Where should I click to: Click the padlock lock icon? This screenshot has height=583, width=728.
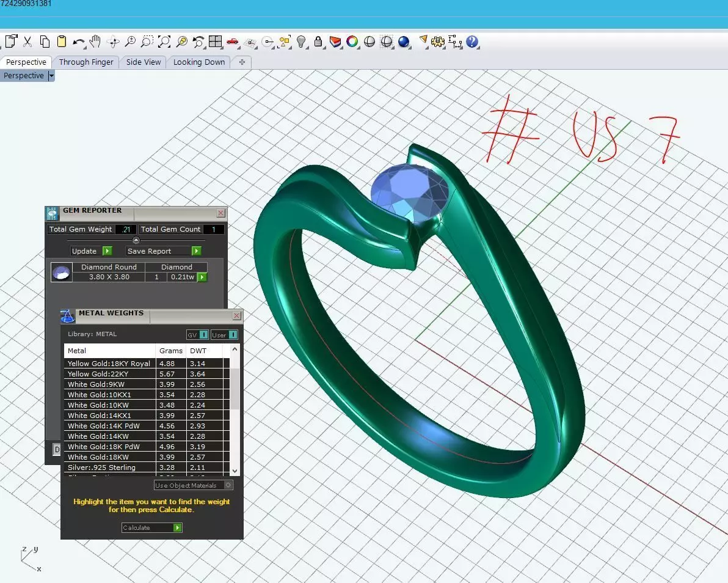pos(318,42)
